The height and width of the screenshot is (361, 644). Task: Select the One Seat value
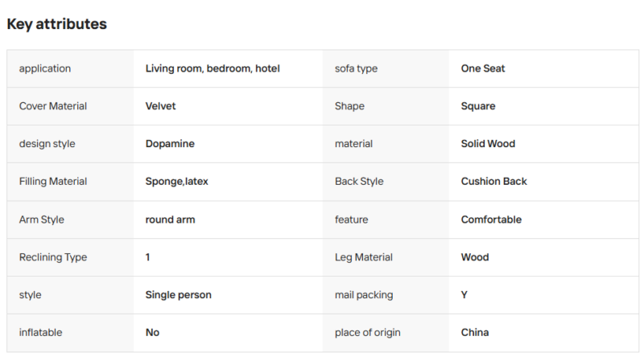coord(482,68)
